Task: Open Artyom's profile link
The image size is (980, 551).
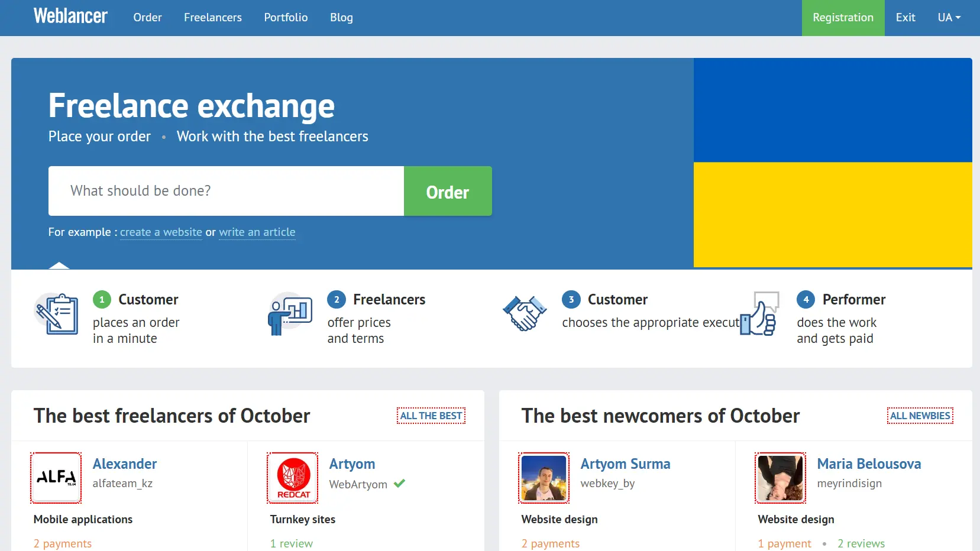Action: click(352, 464)
